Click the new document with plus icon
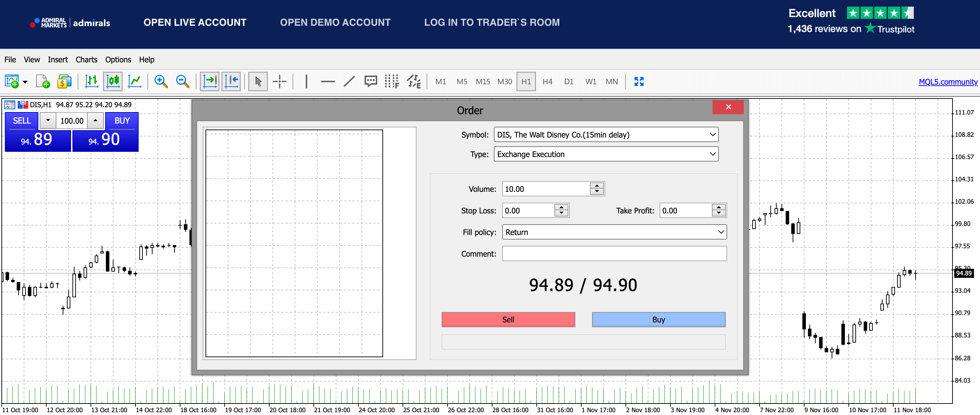 [43, 81]
